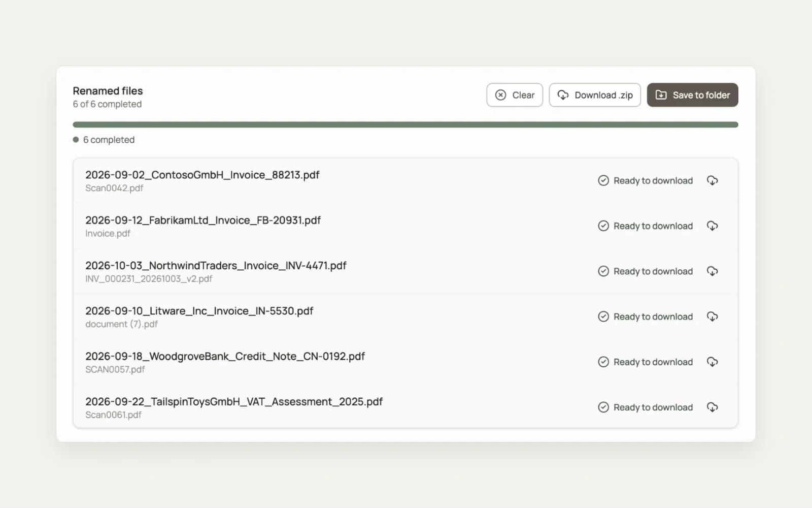The width and height of the screenshot is (812, 508).
Task: Click 'Ready to download' for NorthwindTraders file
Action: [653, 271]
